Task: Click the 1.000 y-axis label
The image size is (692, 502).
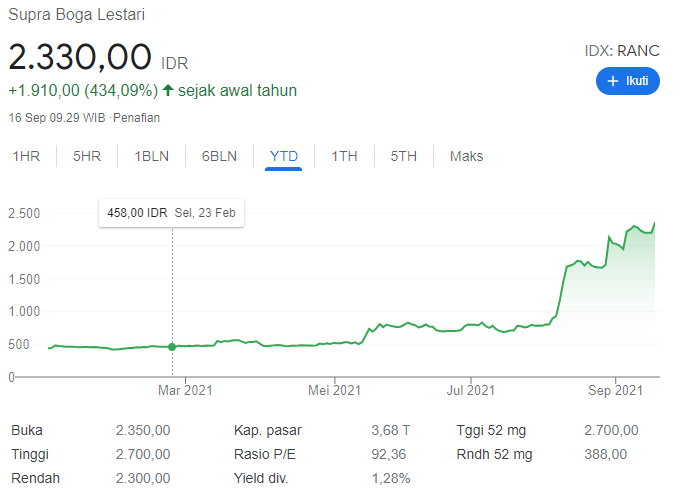Action: pos(24,312)
